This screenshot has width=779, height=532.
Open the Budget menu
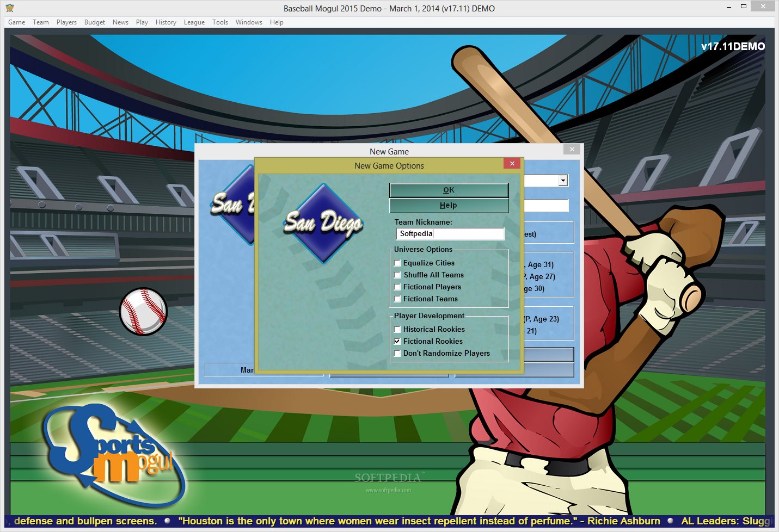94,22
